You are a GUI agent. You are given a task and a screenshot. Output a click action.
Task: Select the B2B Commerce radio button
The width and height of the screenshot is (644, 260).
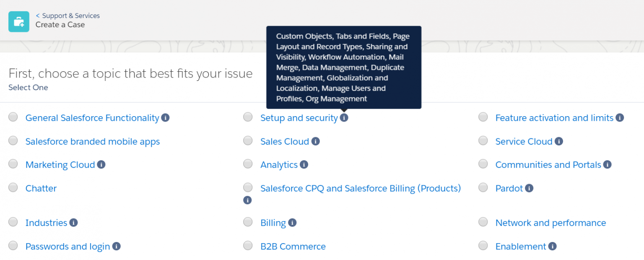tap(248, 245)
